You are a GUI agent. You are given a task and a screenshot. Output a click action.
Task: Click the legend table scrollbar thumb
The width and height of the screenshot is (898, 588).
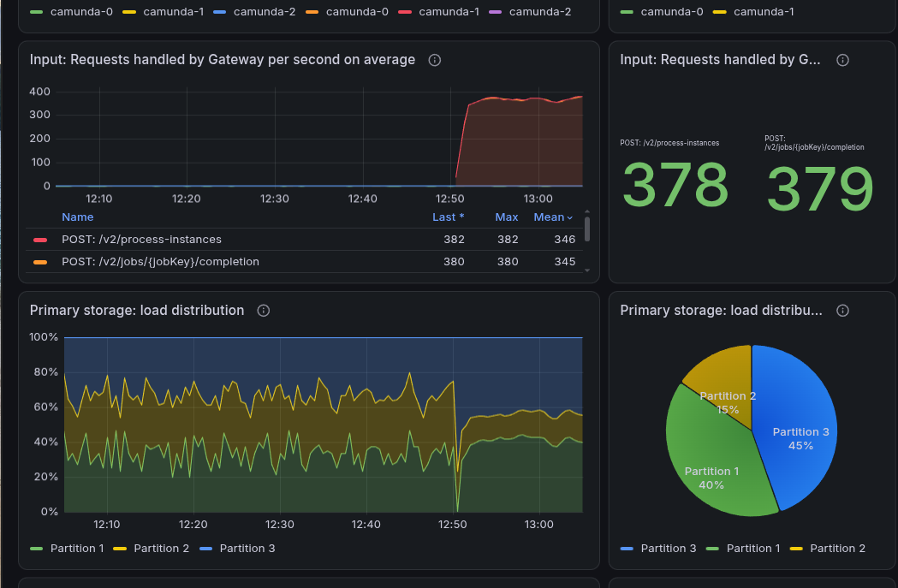click(587, 229)
